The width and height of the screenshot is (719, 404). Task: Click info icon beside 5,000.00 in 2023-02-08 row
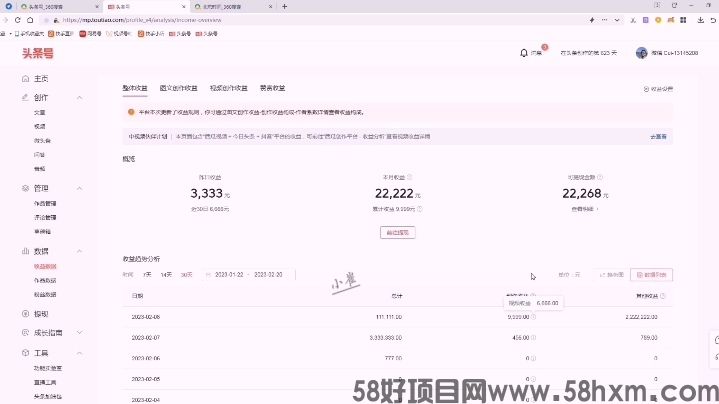pyautogui.click(x=533, y=317)
